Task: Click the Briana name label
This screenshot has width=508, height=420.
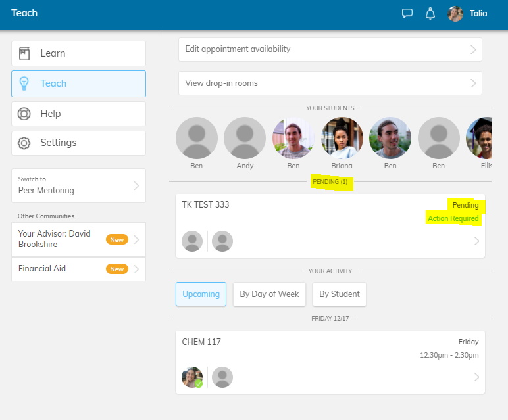Action: click(x=342, y=166)
